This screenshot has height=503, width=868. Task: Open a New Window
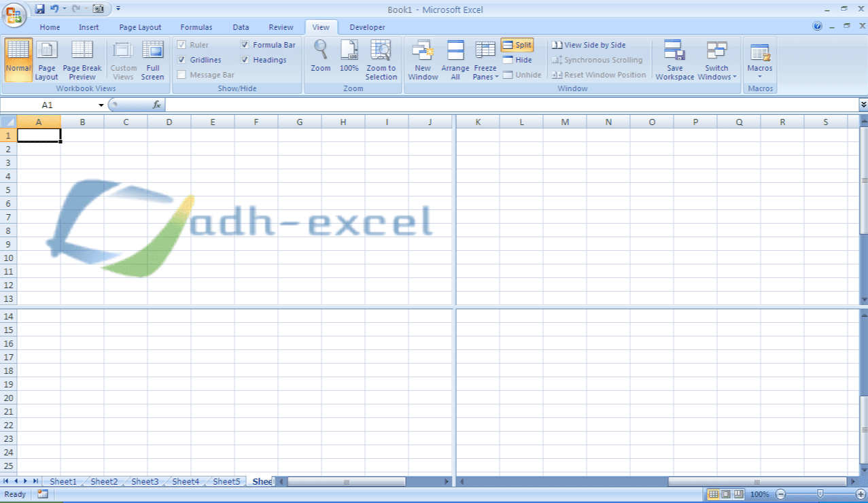[x=423, y=60]
